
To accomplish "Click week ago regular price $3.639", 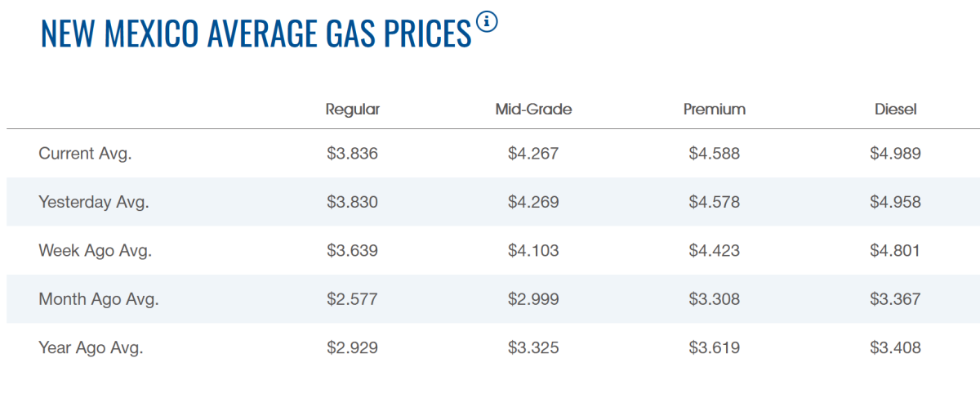I will tap(352, 250).
